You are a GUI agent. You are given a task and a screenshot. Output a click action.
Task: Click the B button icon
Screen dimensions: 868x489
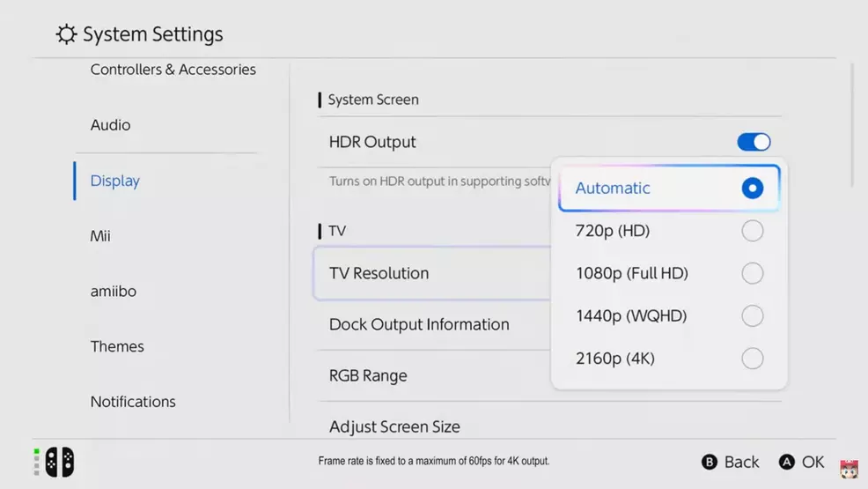click(710, 462)
